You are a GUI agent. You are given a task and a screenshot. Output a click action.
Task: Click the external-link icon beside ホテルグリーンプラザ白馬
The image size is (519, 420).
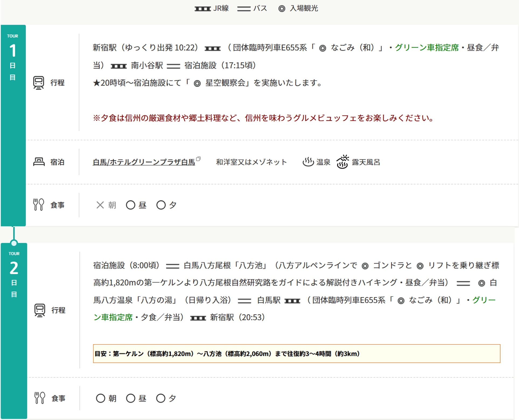pyautogui.click(x=198, y=159)
